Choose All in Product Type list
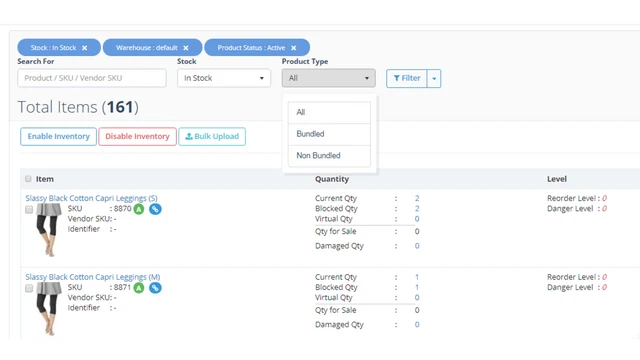The image size is (640, 360). pos(329,112)
